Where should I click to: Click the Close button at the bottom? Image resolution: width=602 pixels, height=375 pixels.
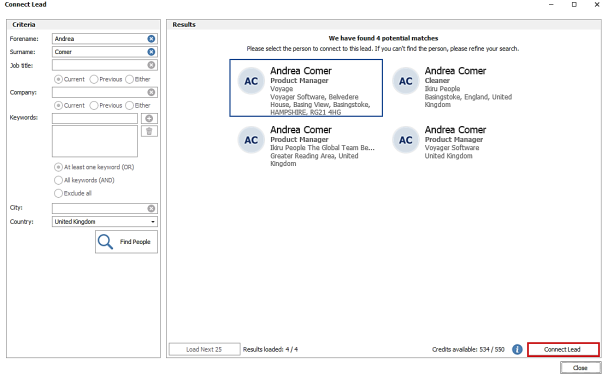coord(580,368)
